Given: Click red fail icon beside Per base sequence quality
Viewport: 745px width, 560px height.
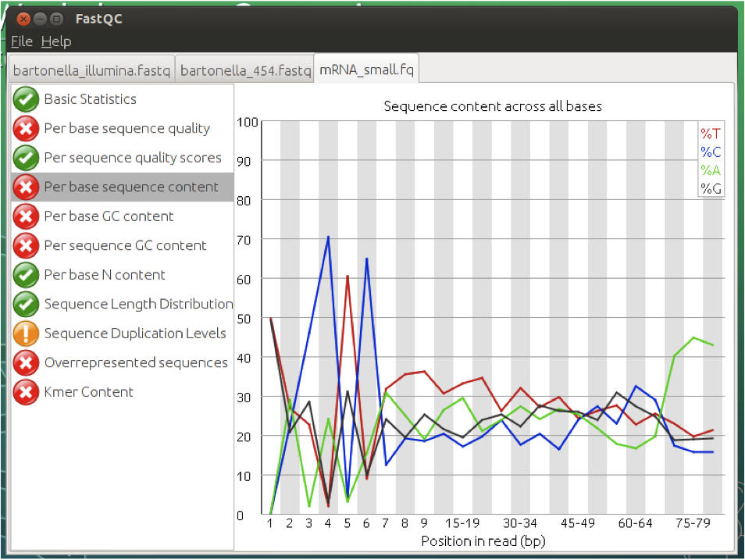Looking at the screenshot, I should pyautogui.click(x=26, y=128).
